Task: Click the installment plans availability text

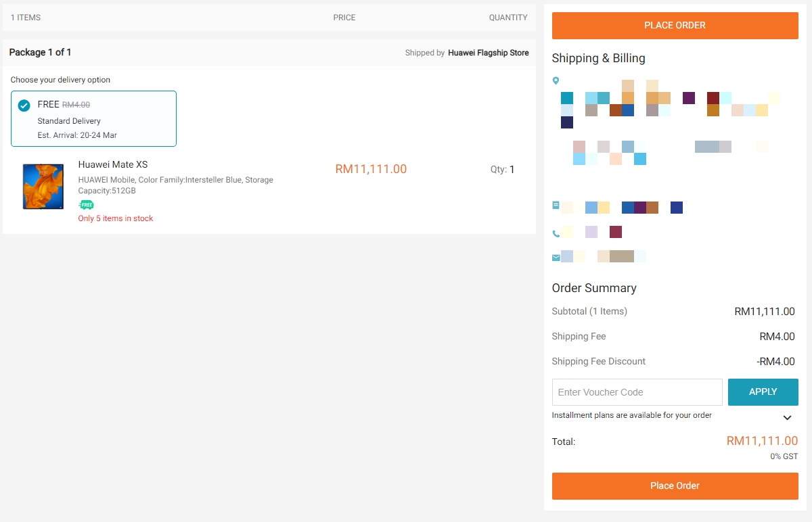Action: 631,415
